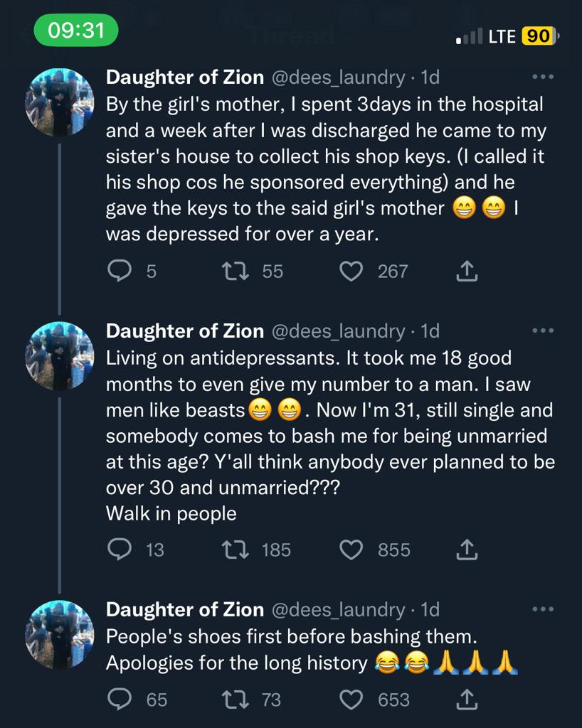The image size is (582, 728).
Task: Like the tweet with 653 likes
Action: tap(351, 700)
